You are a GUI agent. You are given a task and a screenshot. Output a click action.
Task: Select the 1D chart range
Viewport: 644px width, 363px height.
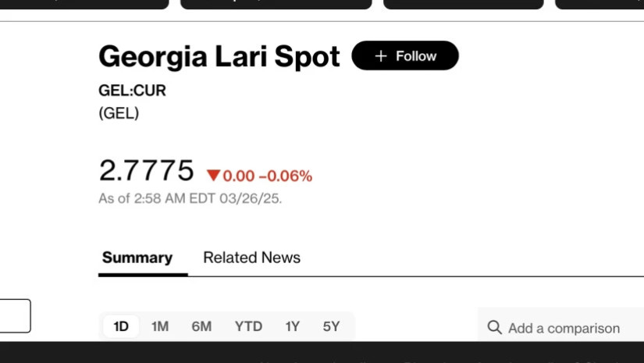pos(121,326)
